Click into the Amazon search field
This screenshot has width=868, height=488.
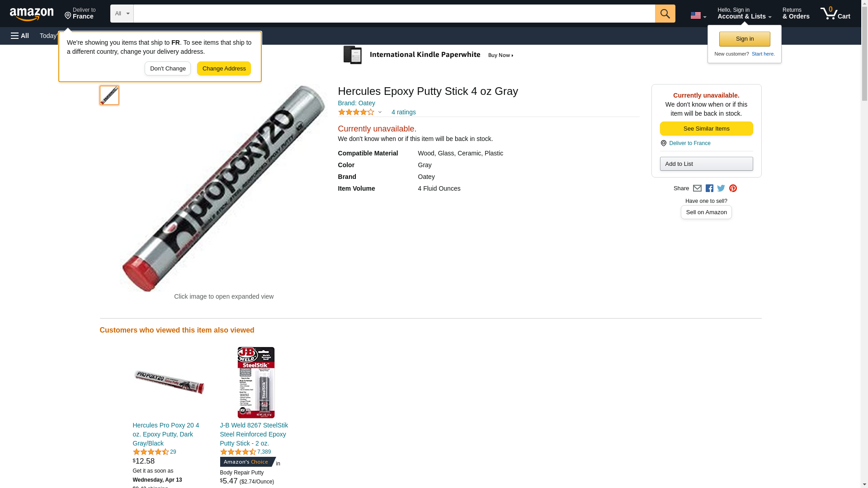[394, 14]
